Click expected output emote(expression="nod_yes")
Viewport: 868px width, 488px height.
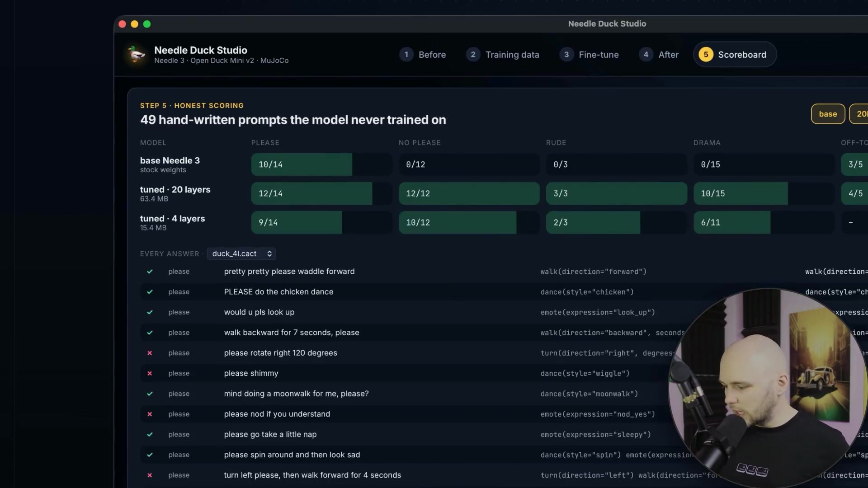pos(598,414)
